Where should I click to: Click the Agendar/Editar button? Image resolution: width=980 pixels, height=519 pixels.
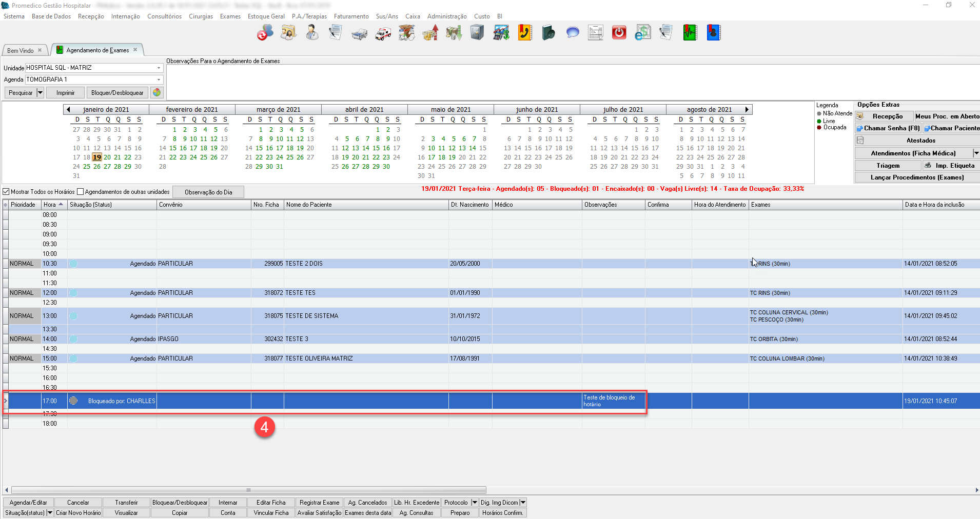point(28,503)
